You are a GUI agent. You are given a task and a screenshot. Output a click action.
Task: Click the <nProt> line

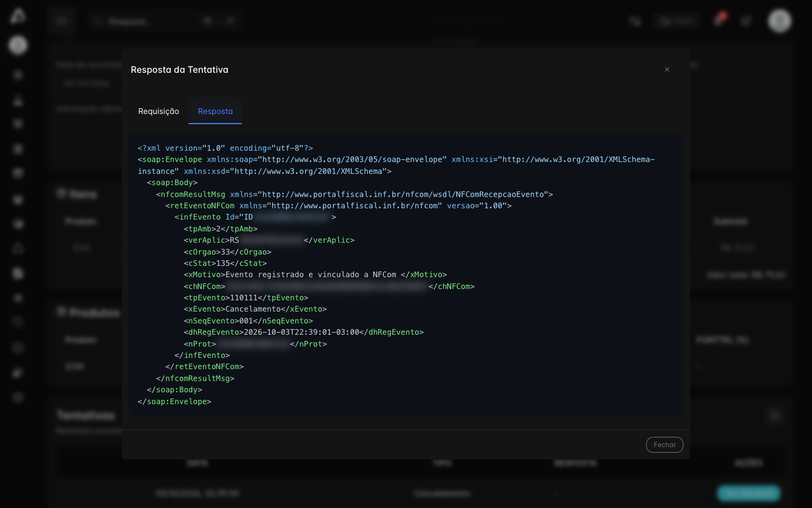click(x=255, y=344)
